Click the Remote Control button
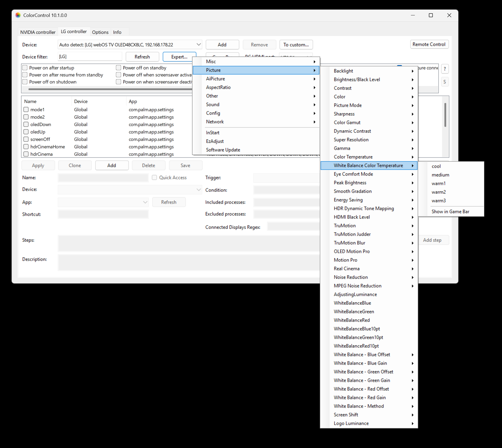Viewport: 502px width, 448px height. 429,44
